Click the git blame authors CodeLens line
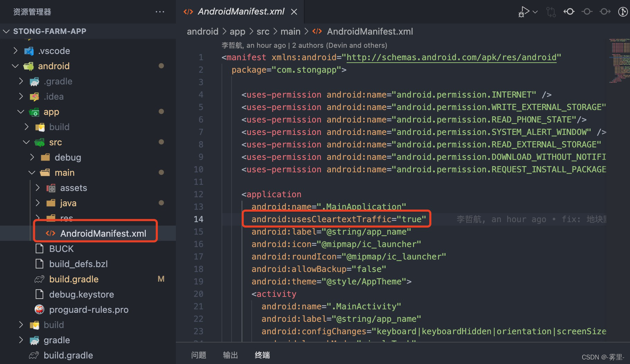This screenshot has height=364, width=630. click(x=304, y=45)
